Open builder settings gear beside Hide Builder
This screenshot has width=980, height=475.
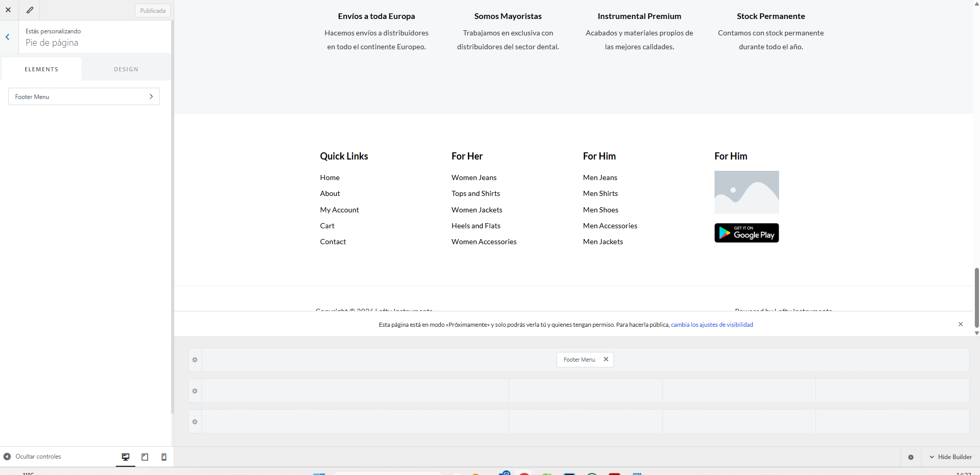coord(911,457)
